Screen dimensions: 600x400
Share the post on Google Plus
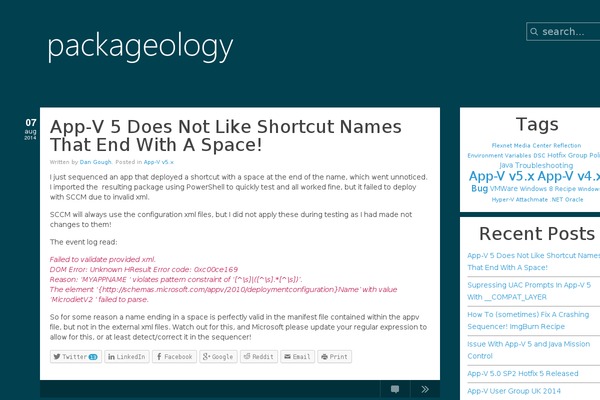point(218,356)
